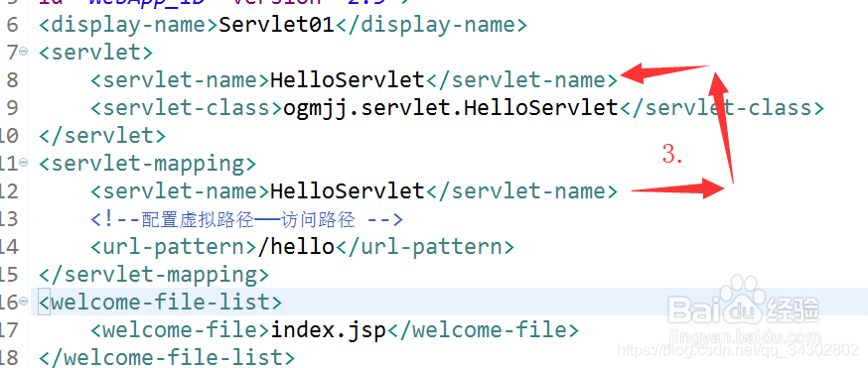Click the opening display-name tag

click(x=129, y=25)
